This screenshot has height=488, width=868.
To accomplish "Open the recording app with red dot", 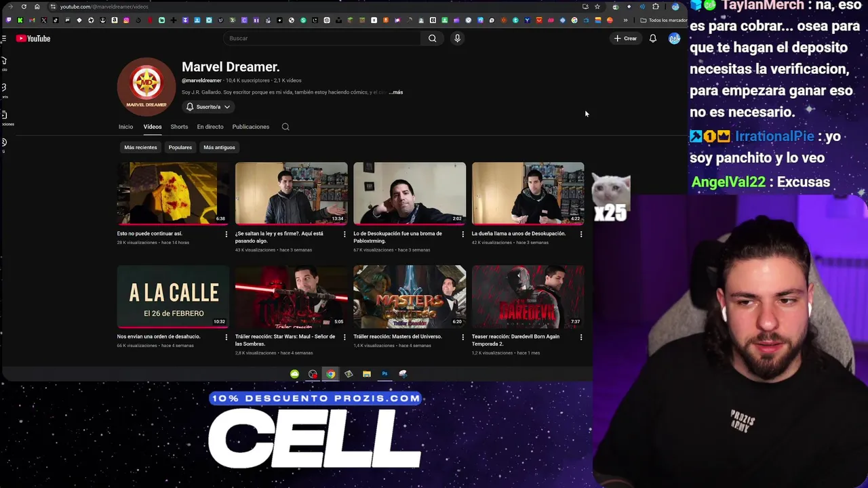I will pyautogui.click(x=313, y=374).
